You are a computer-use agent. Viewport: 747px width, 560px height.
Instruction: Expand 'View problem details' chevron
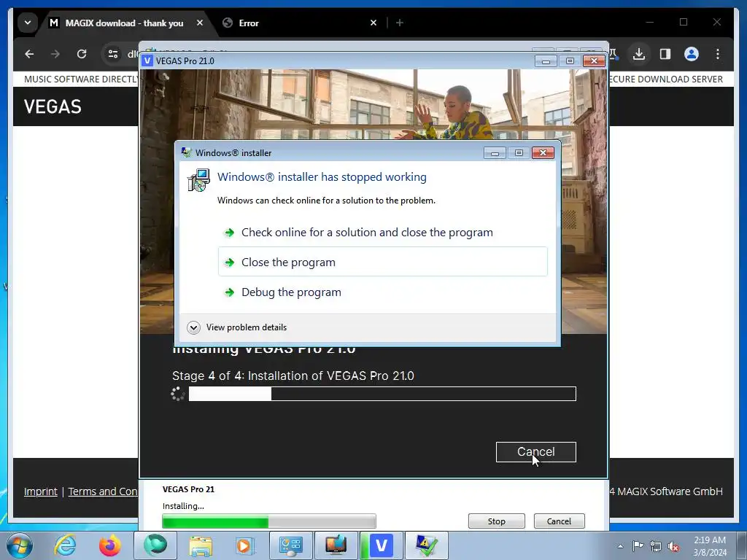click(193, 327)
